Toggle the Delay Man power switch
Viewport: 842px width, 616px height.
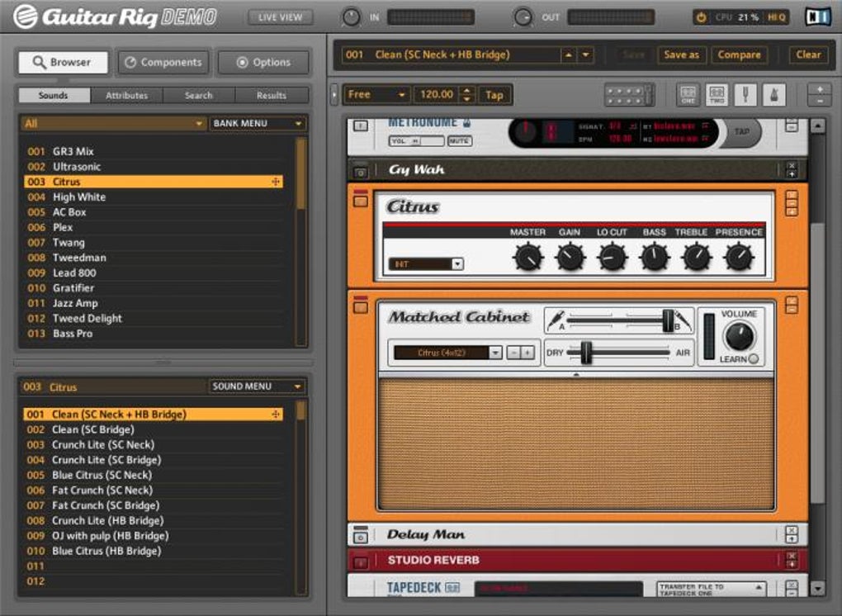(361, 536)
